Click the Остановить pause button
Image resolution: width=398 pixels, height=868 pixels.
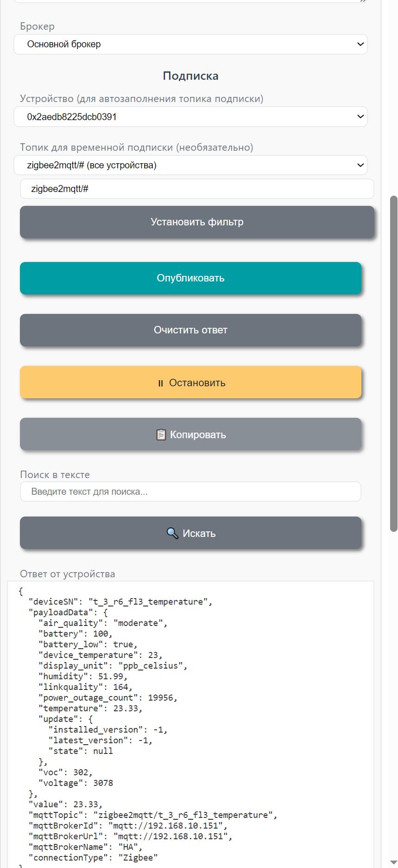190,383
